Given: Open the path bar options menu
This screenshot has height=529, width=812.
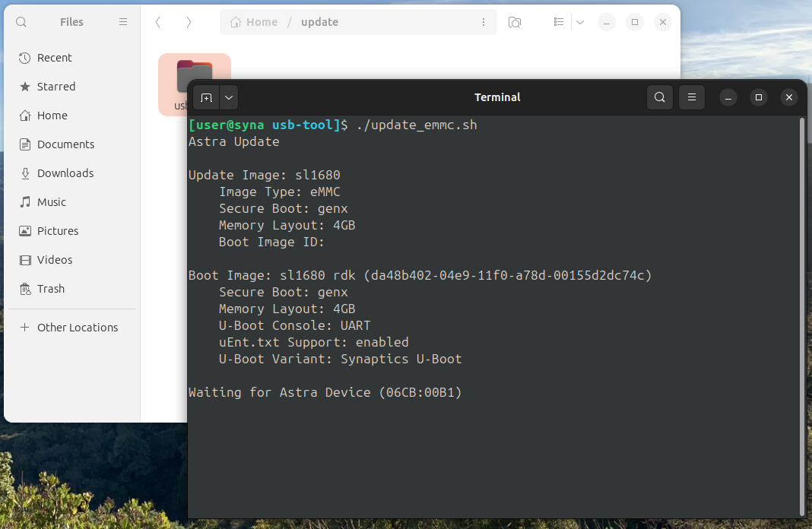Looking at the screenshot, I should coord(484,22).
